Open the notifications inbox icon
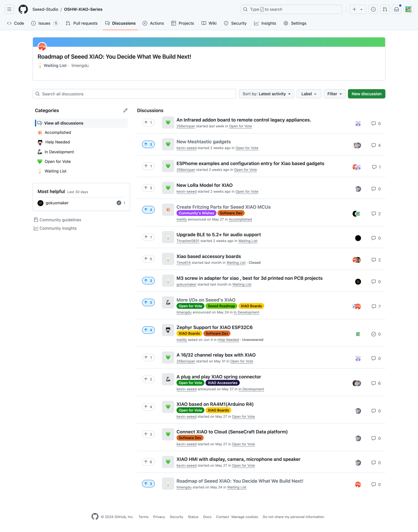418x532 pixels. point(396,9)
